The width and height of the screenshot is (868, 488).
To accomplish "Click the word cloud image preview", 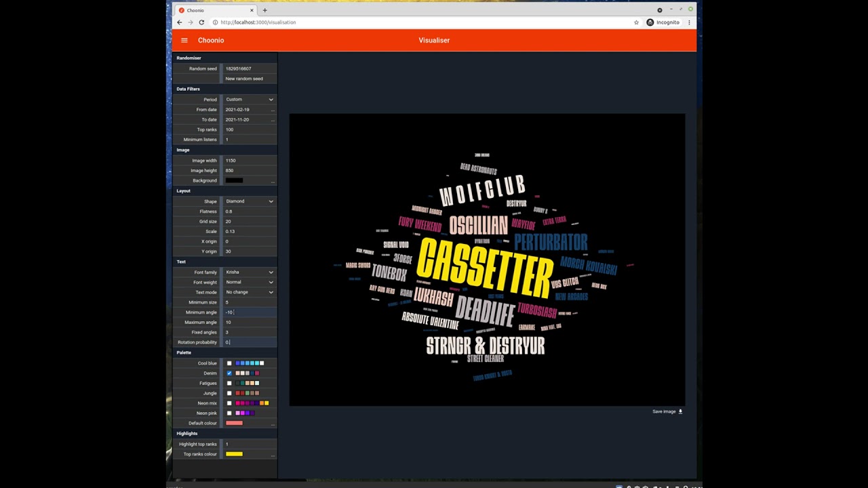I will coord(487,260).
